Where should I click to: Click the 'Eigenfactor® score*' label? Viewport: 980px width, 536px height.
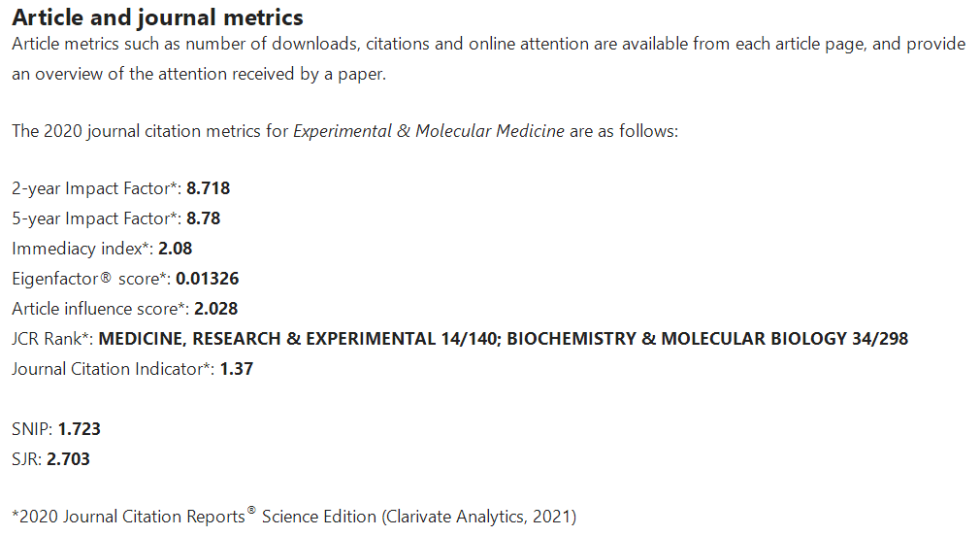coord(91,279)
